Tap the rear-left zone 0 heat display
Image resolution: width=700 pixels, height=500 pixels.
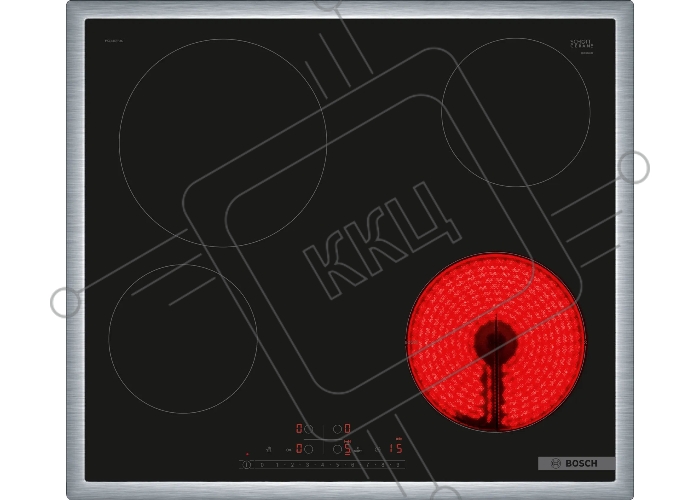[299, 429]
